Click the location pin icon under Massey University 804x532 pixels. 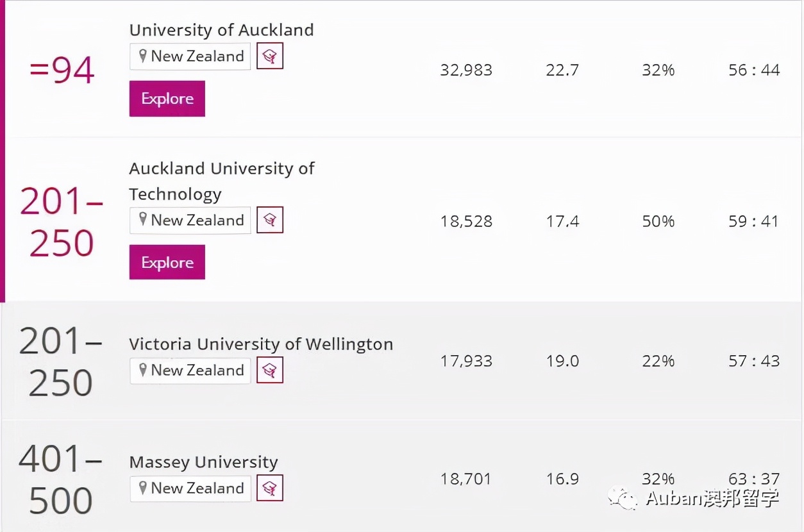click(x=143, y=488)
